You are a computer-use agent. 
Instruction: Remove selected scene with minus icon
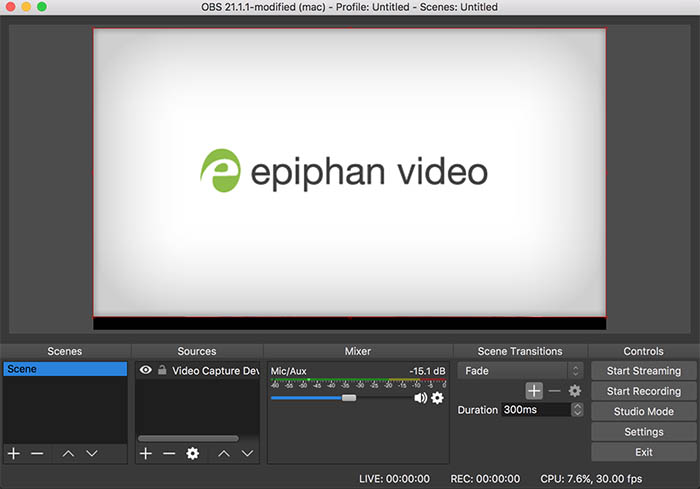37,454
